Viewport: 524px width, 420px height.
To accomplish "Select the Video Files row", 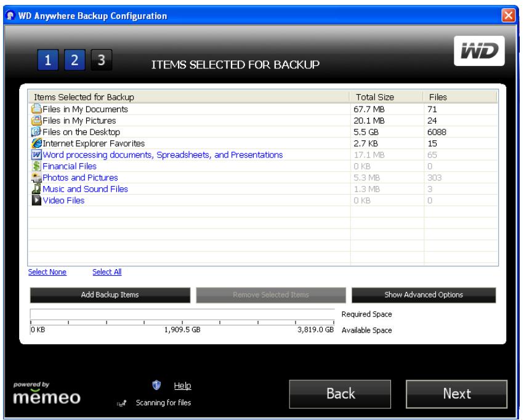I will pyautogui.click(x=263, y=200).
